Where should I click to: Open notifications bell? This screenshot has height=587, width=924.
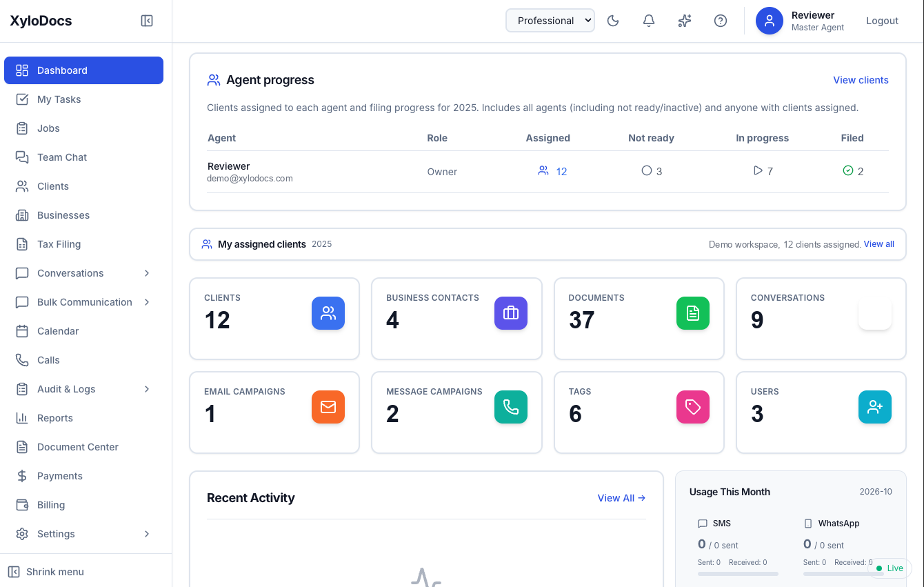tap(649, 21)
